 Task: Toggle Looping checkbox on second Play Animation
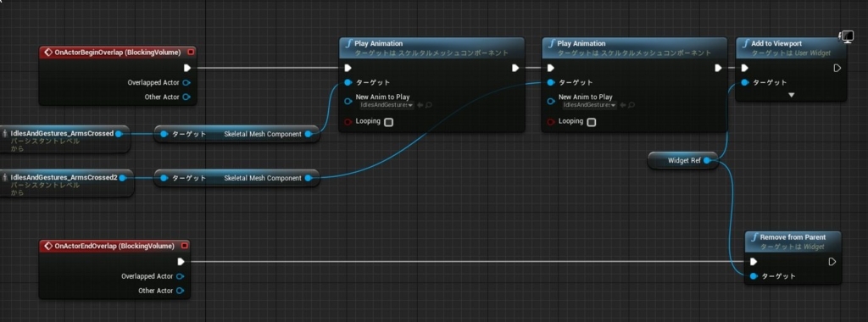pos(591,122)
